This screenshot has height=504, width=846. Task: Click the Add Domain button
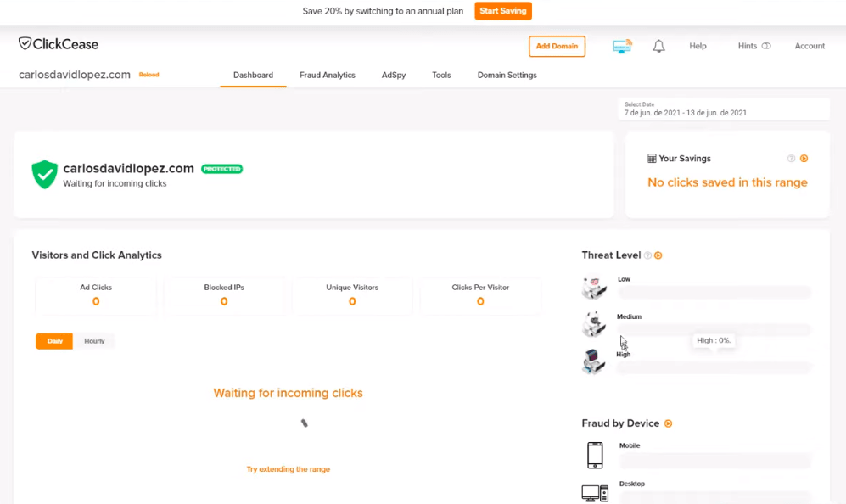(x=557, y=47)
